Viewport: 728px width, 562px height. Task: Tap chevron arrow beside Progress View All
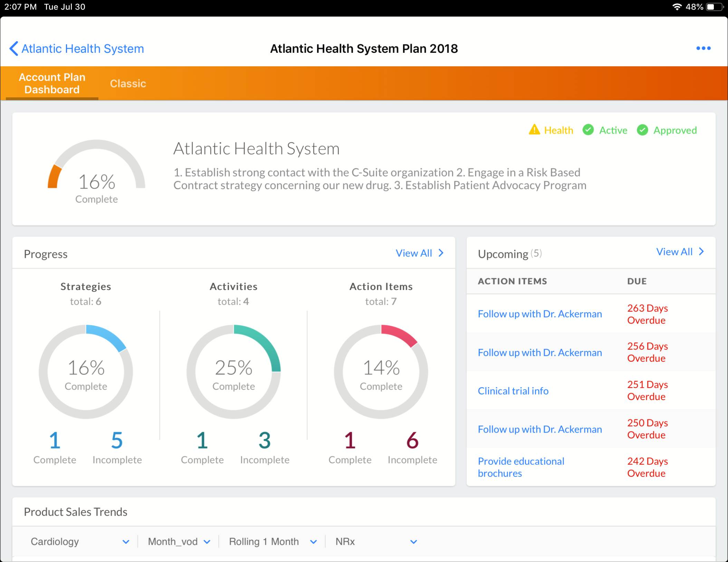(x=441, y=253)
